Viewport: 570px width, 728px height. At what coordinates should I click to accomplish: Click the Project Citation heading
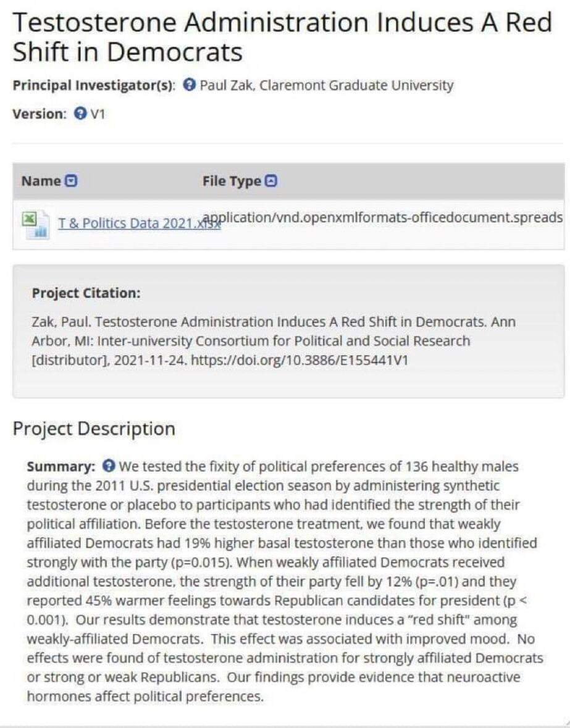click(86, 293)
